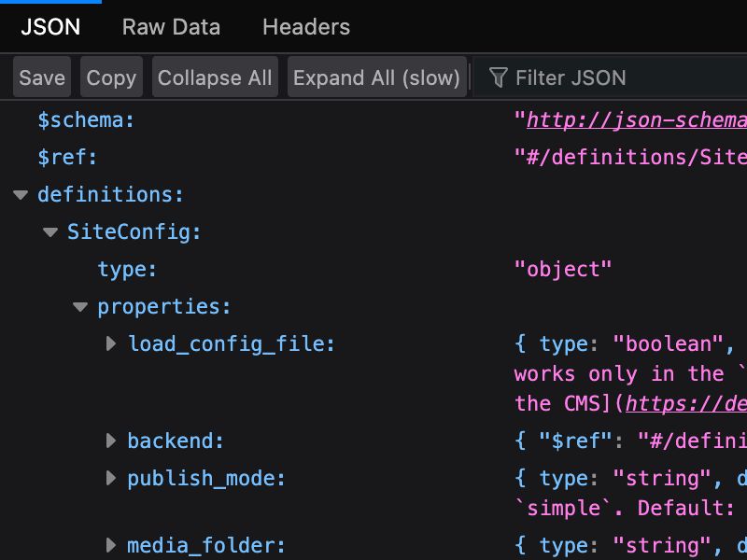Click the media_folder value preview

pyautogui.click(x=631, y=545)
